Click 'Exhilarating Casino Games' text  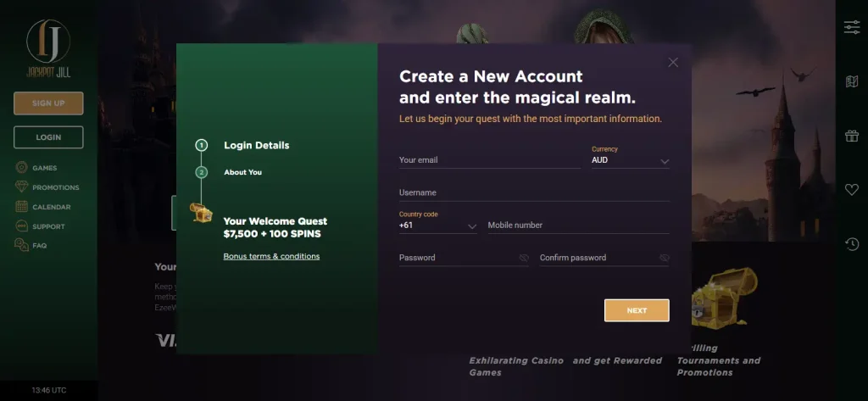516,366
